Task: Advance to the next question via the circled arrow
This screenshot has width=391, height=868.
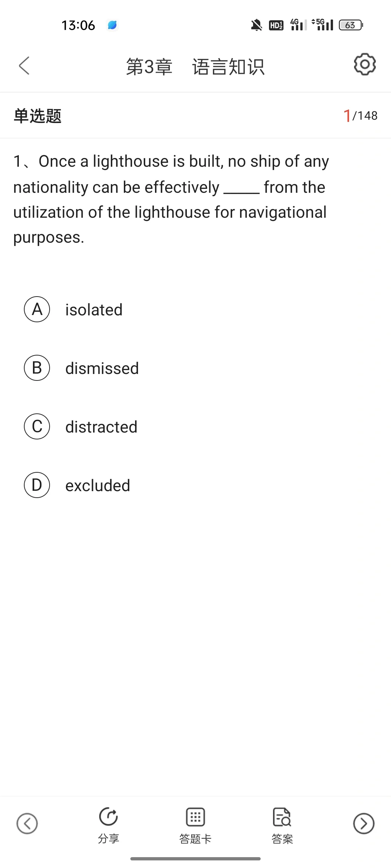Action: point(364,824)
